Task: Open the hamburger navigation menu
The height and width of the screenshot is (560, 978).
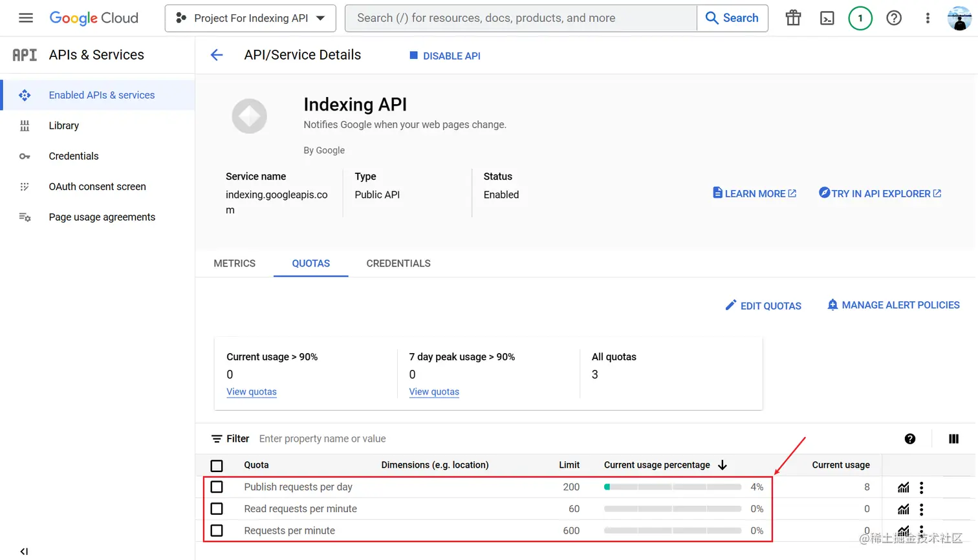Action: [26, 18]
